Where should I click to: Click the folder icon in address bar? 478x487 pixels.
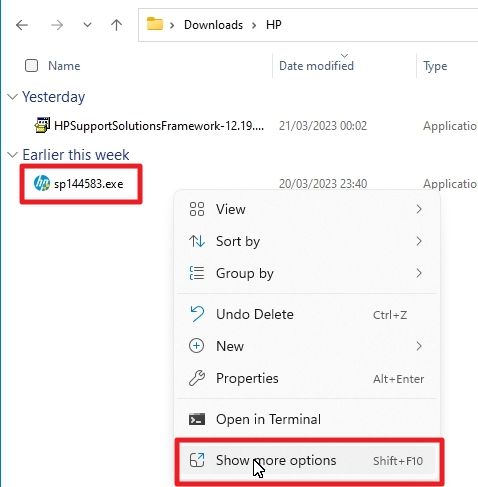click(x=155, y=24)
